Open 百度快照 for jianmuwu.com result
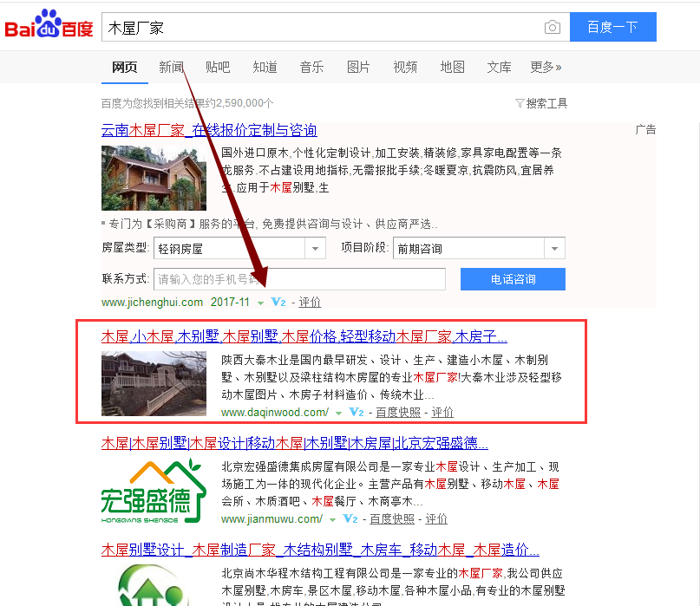This screenshot has height=606, width=700. tap(392, 519)
